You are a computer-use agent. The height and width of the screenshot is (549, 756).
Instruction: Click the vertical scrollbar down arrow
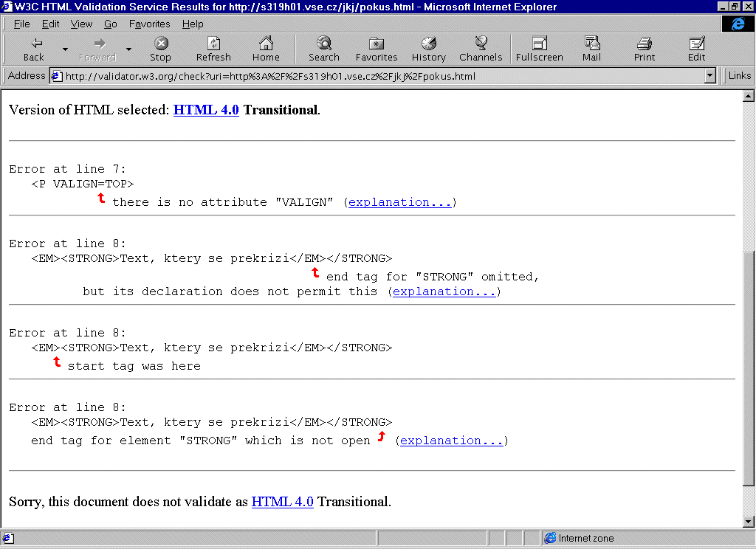pyautogui.click(x=749, y=521)
